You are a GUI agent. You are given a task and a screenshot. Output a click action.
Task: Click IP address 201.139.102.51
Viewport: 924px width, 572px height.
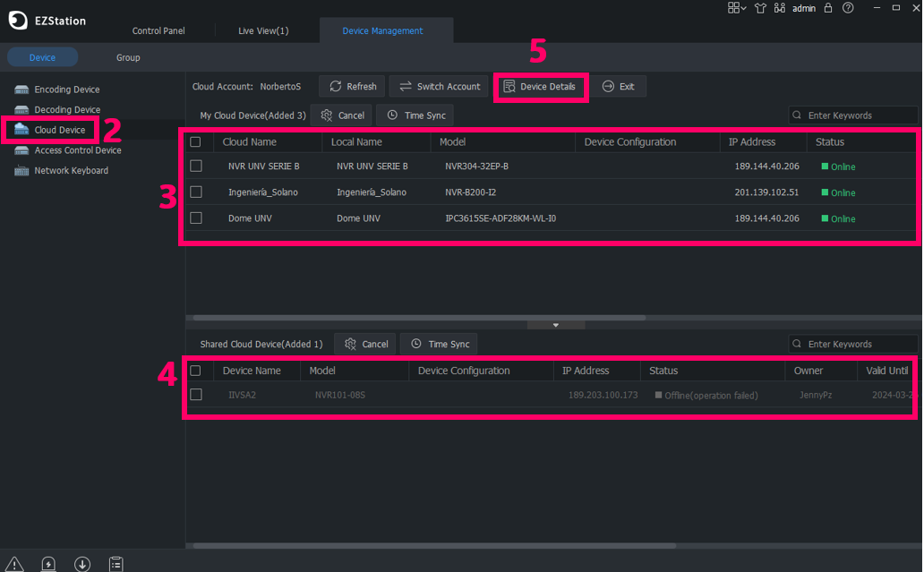(x=766, y=192)
